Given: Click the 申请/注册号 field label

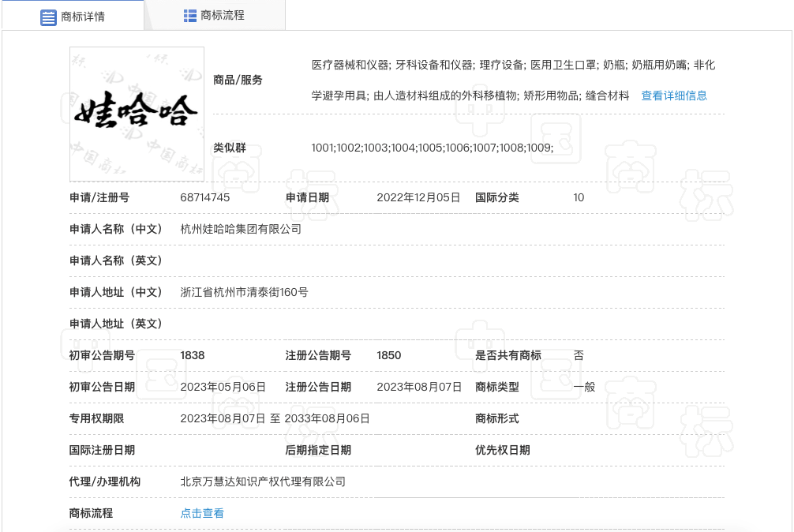Looking at the screenshot, I should [x=99, y=197].
